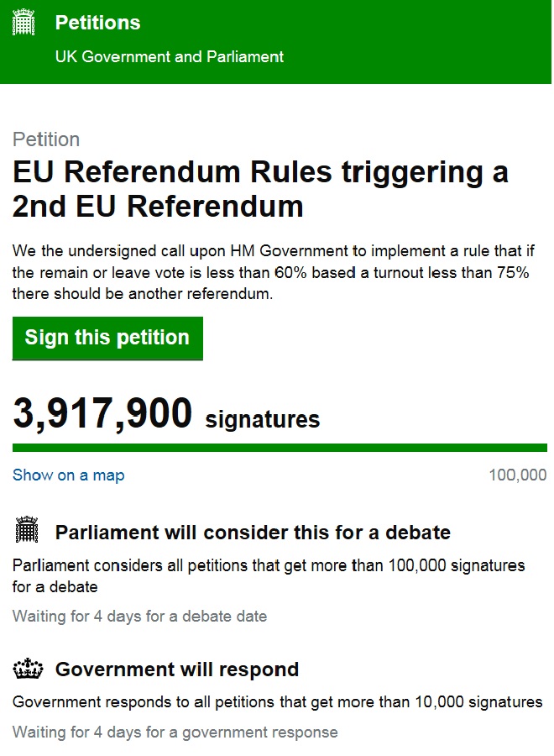Click the UK Government and Parliament subtitle
Screen dimensions: 554x756
tap(169, 57)
